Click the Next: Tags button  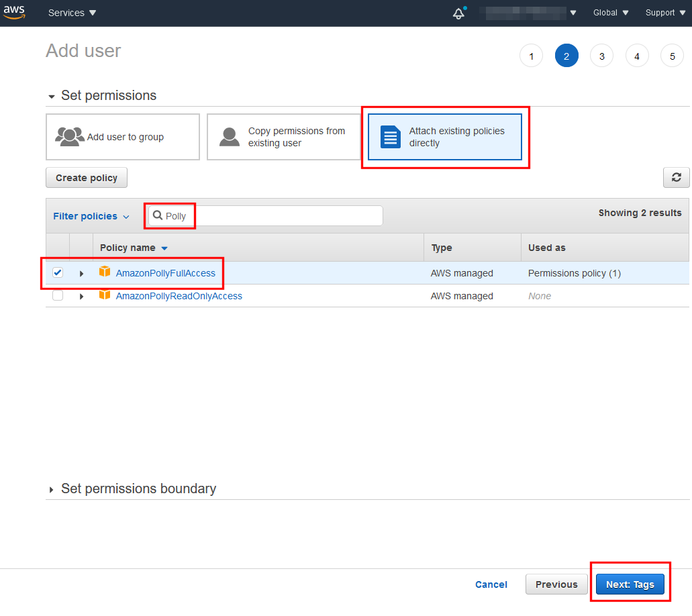pyautogui.click(x=630, y=584)
